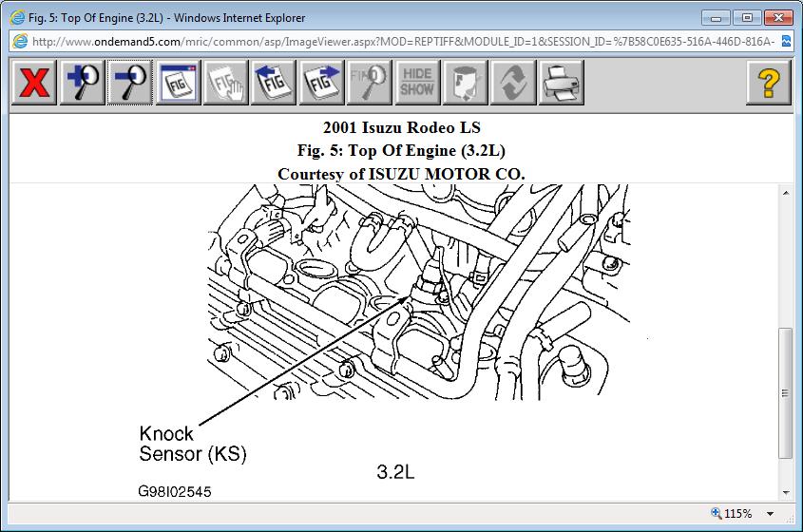This screenshot has width=803, height=532.
Task: Print the figure using the printer icon
Action: (562, 83)
